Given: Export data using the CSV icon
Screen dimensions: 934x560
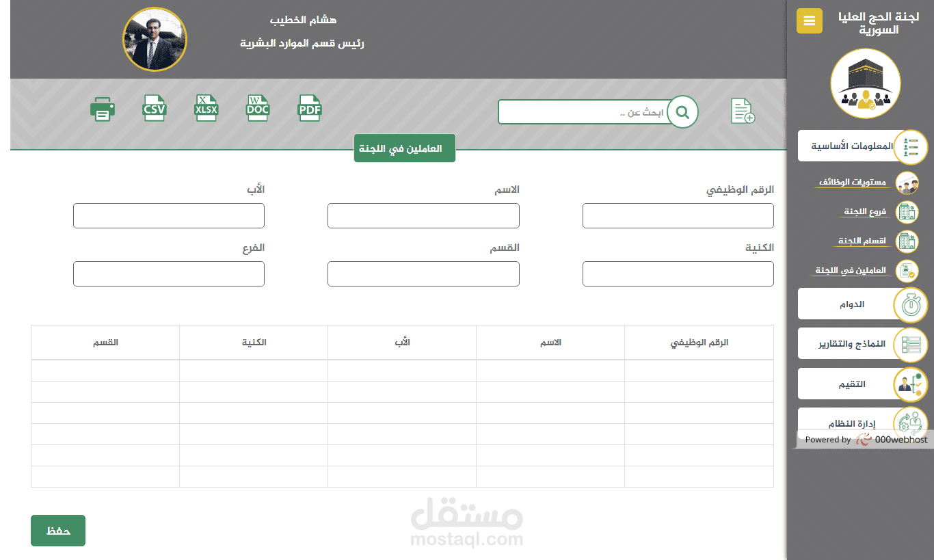Looking at the screenshot, I should (155, 108).
